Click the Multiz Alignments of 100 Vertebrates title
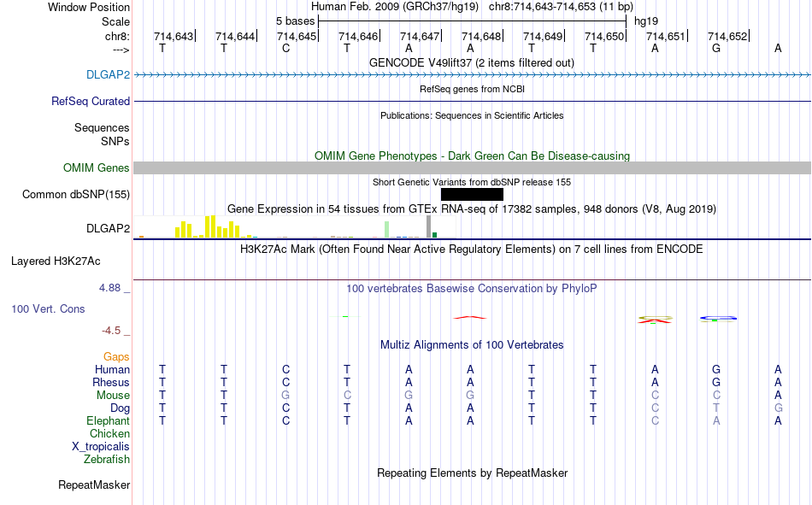This screenshot has height=505, width=812. click(472, 345)
